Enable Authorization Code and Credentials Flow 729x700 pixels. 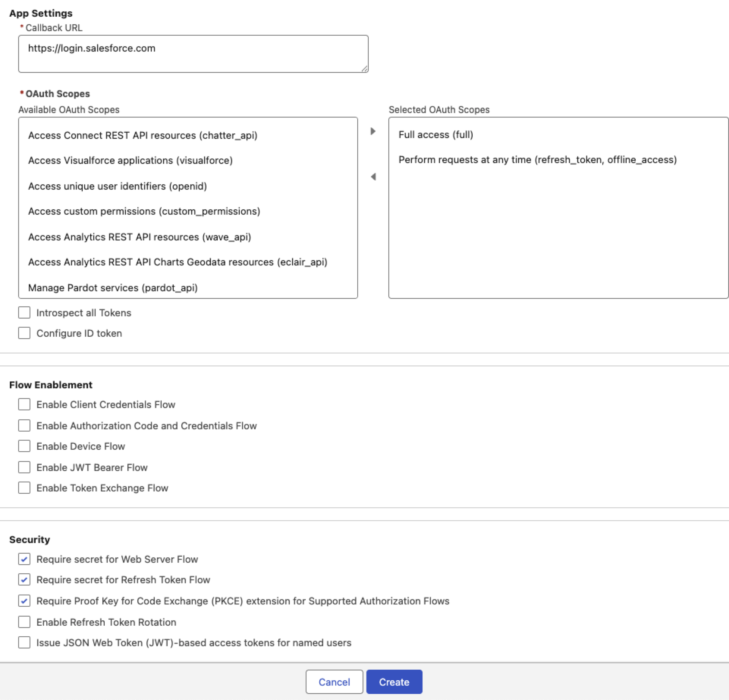[x=24, y=425]
